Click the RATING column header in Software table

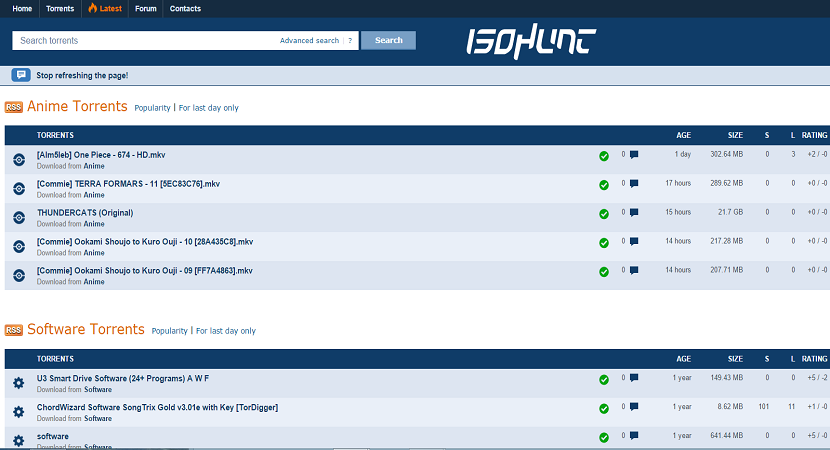point(814,359)
